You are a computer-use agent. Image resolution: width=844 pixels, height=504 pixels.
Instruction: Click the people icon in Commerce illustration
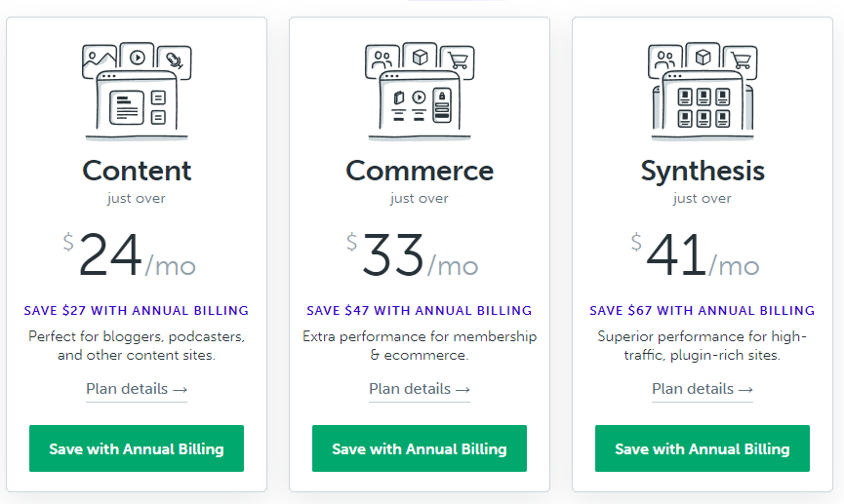pyautogui.click(x=382, y=59)
